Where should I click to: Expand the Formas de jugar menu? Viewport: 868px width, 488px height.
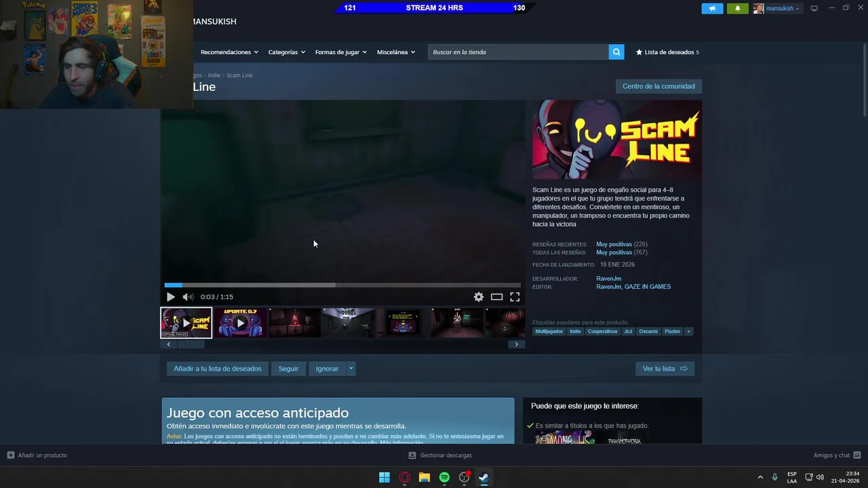tap(341, 52)
